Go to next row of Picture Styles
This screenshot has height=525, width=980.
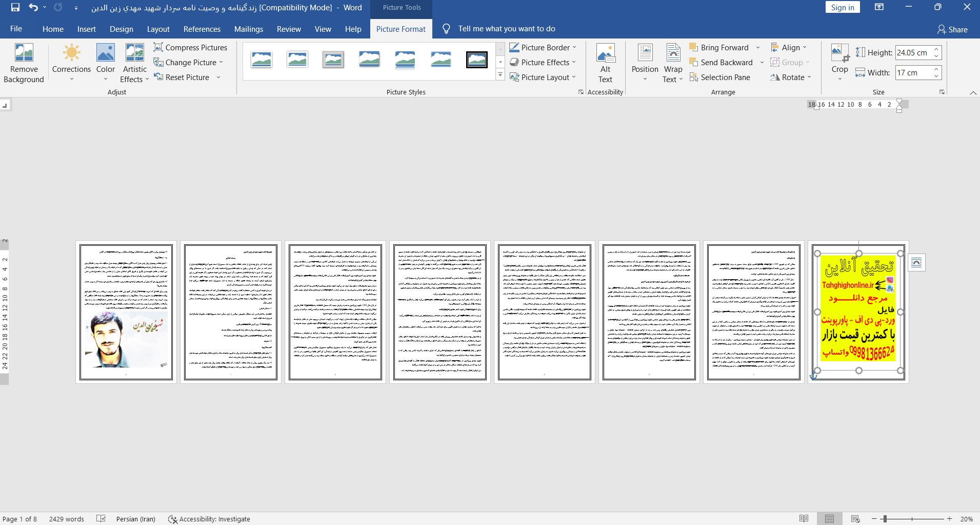(x=500, y=62)
